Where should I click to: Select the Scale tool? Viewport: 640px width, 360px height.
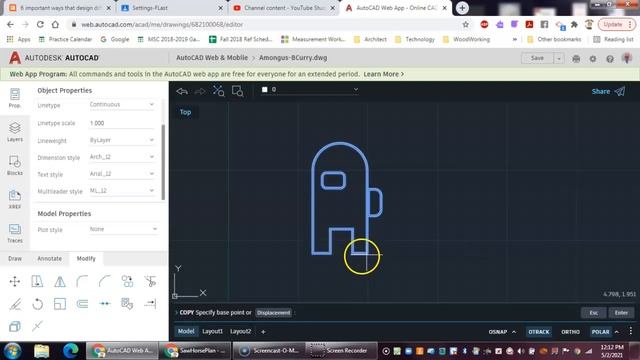coord(60,304)
